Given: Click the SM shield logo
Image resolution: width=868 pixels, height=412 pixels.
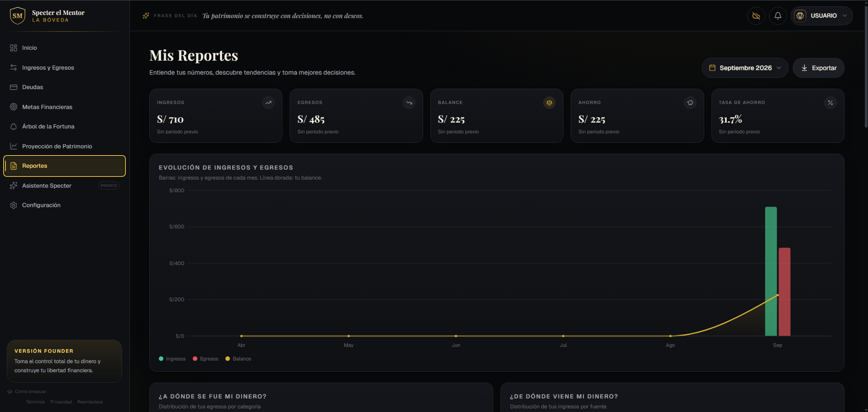Looking at the screenshot, I should coord(18,16).
